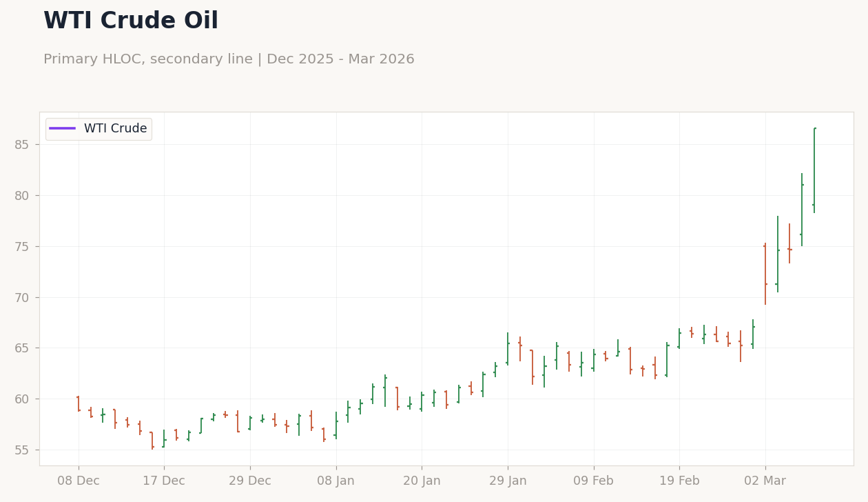The height and width of the screenshot is (502, 868).
Task: Click the WTI Crude legend entry
Action: pyautogui.click(x=99, y=129)
